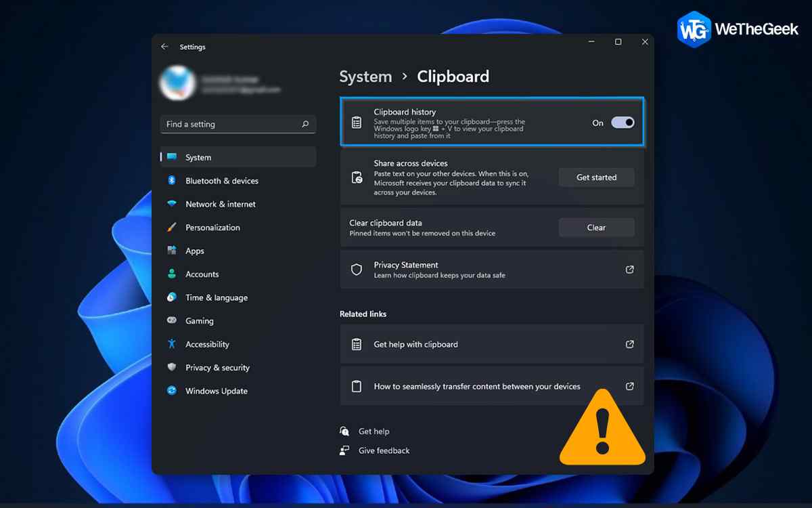
Task: Click the Get help with clipboard icon
Action: tap(357, 344)
